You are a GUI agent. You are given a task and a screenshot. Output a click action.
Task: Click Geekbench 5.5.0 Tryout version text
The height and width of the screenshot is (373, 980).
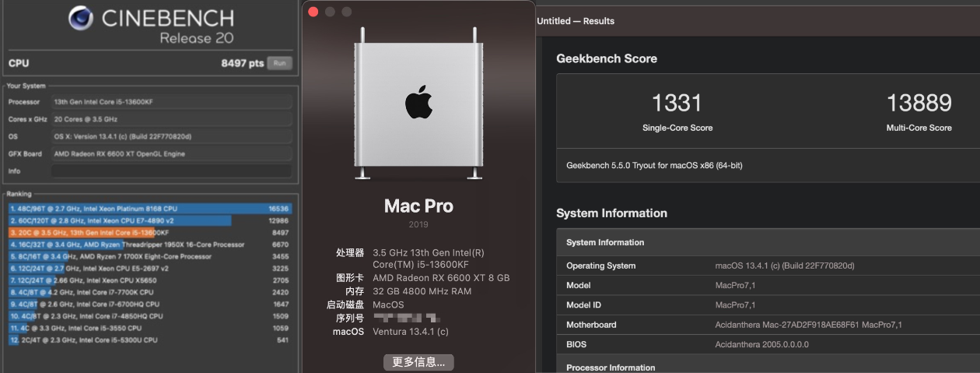[x=654, y=165]
